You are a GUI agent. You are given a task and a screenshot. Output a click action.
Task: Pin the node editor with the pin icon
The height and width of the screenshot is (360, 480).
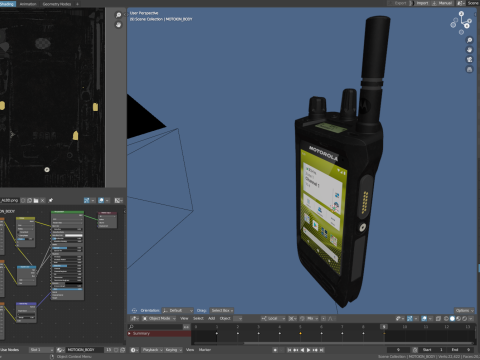[51, 200]
